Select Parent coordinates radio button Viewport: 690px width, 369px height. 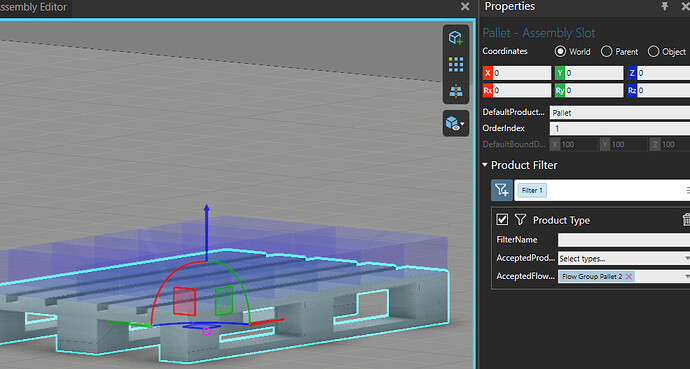[606, 51]
